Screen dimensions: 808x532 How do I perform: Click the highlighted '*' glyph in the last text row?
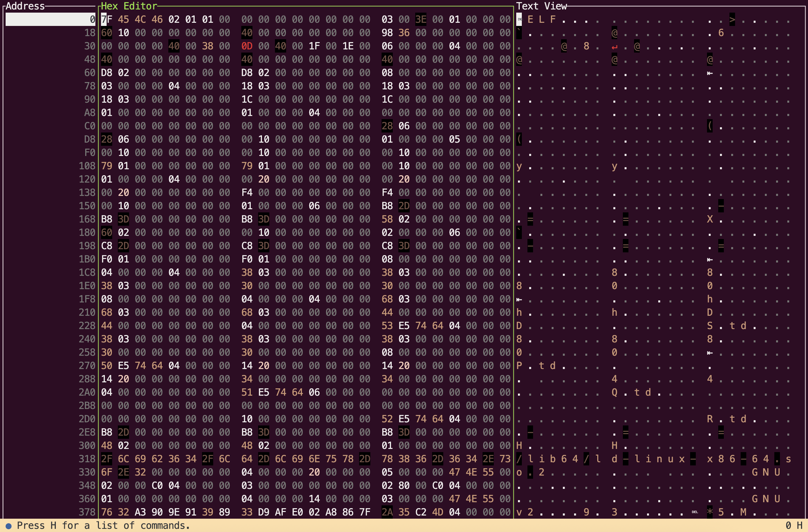[x=710, y=512]
